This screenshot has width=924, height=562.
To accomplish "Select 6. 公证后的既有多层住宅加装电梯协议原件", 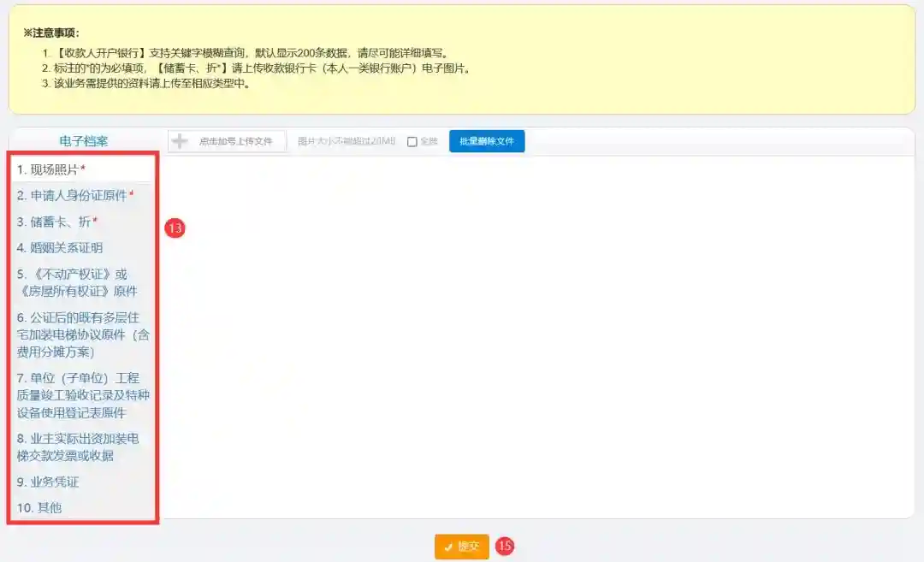I will click(x=83, y=334).
